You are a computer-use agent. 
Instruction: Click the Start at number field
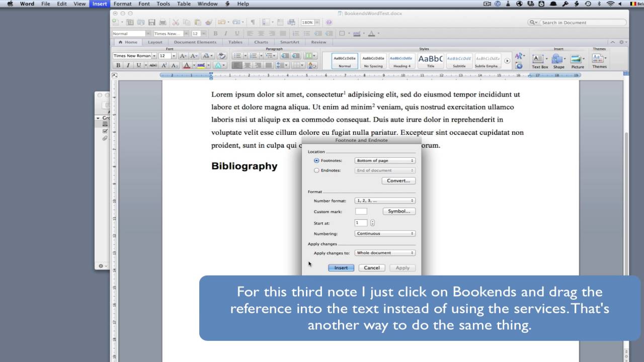click(x=361, y=223)
